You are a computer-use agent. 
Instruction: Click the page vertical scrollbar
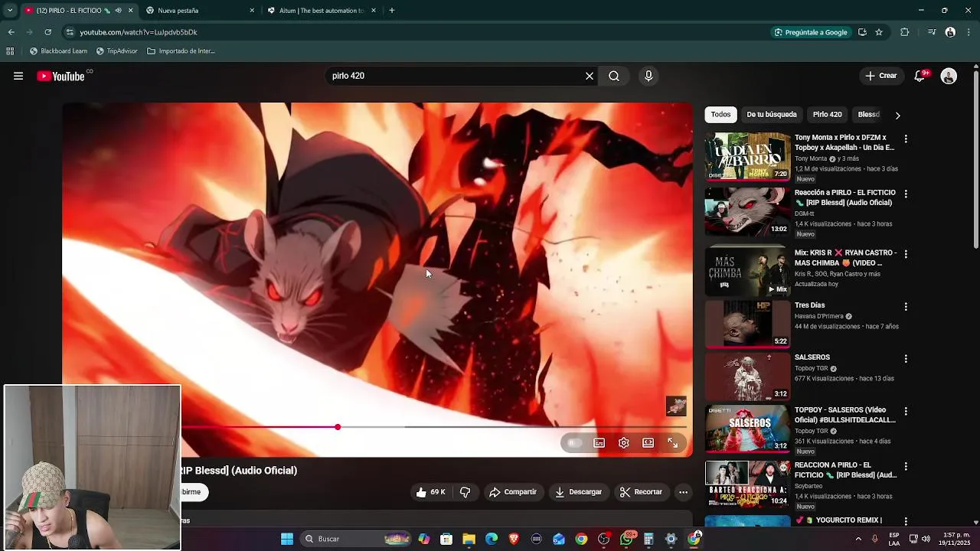(x=975, y=159)
